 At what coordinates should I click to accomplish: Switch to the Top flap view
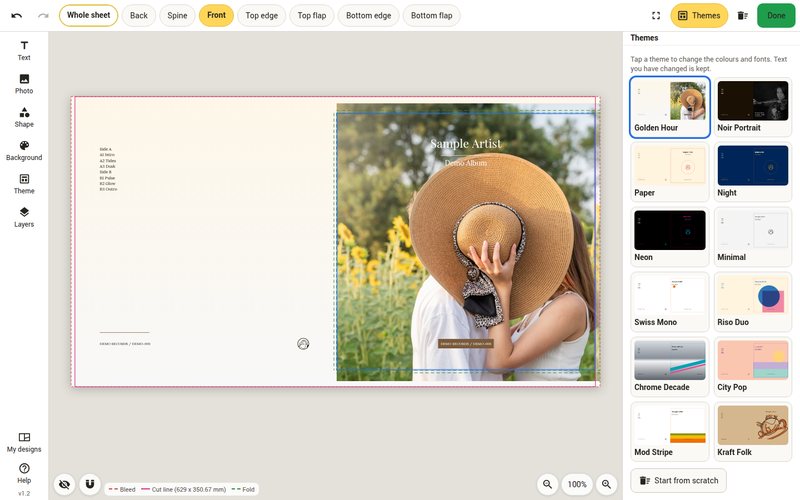pos(312,16)
